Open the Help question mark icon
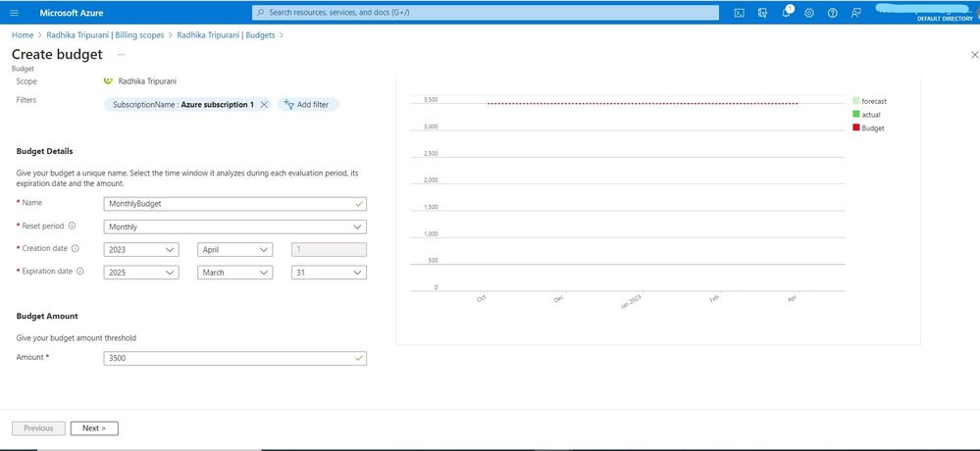 (x=832, y=13)
